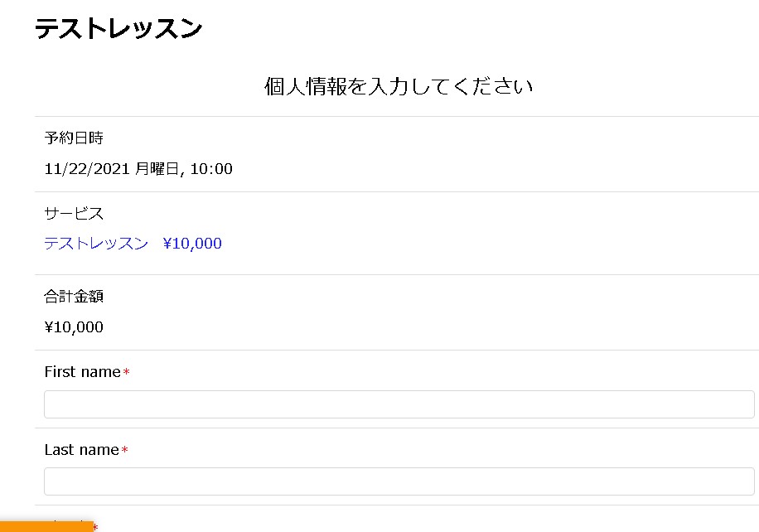Click the 個人情報を入力してください heading
The width and height of the screenshot is (759, 532).
point(399,86)
